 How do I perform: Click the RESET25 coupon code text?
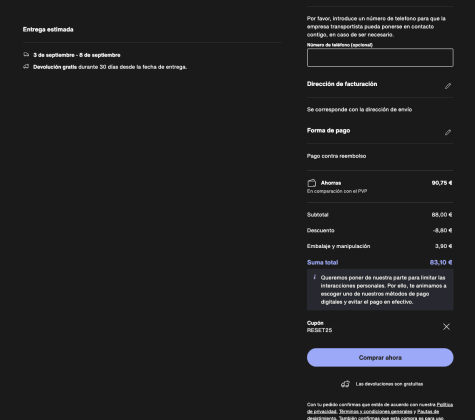(x=319, y=330)
